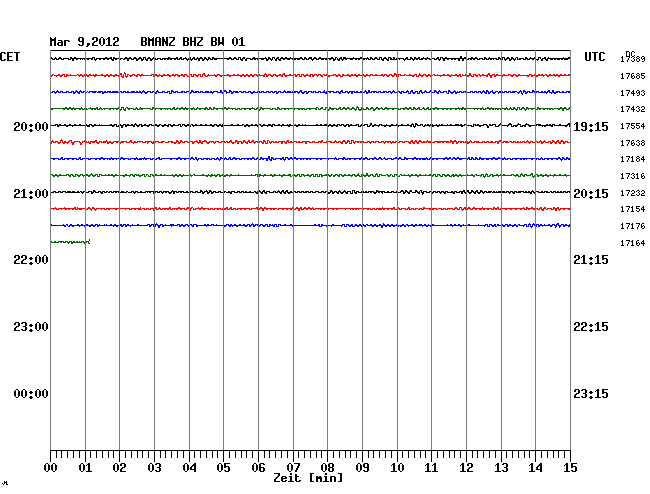Image resolution: width=650 pixels, height=494 pixels.
Task: Click the x-axis minute label "14"
Action: pyautogui.click(x=535, y=468)
